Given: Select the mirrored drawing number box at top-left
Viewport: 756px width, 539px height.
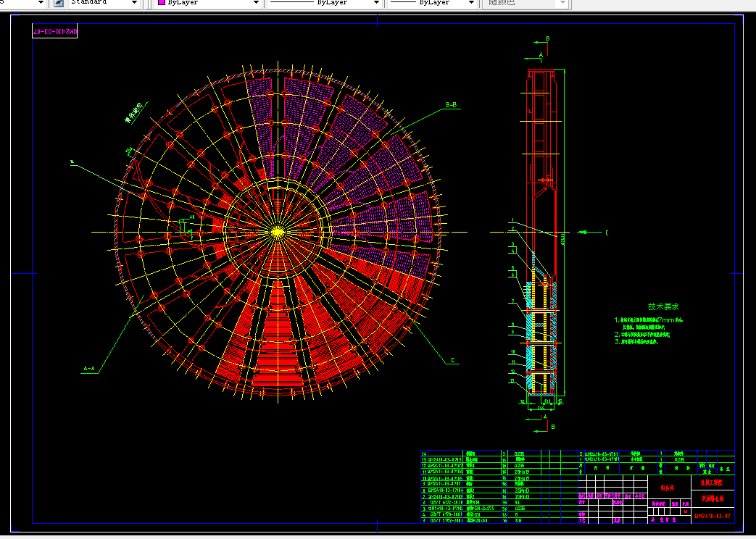Looking at the screenshot, I should tap(55, 31).
